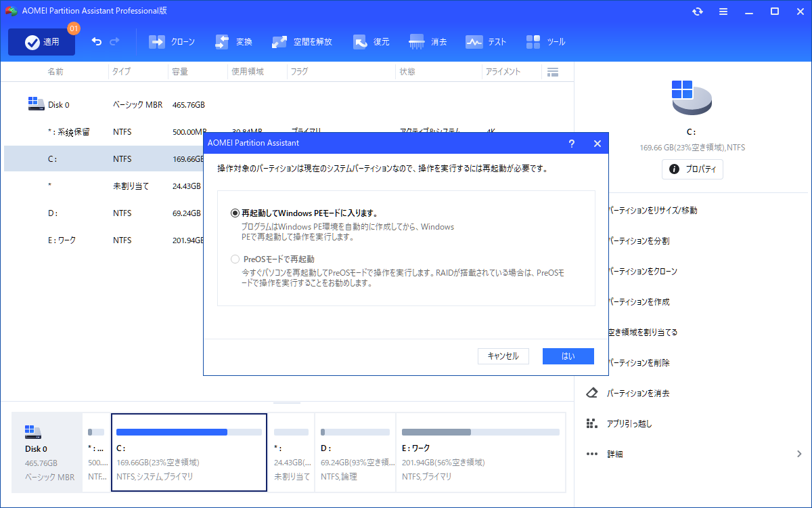Click パーティションを作成 option
This screenshot has width=812, height=508.
click(x=639, y=302)
